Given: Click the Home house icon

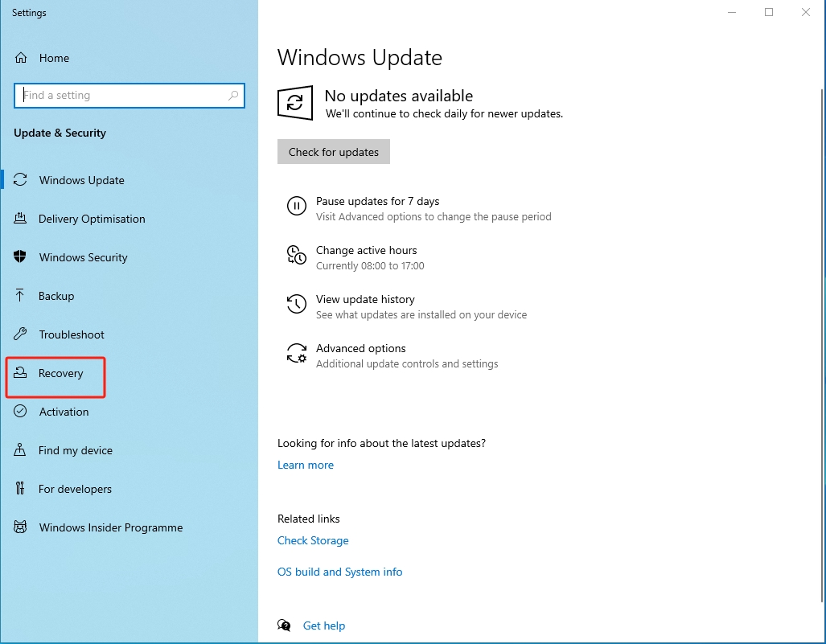Looking at the screenshot, I should click(21, 58).
